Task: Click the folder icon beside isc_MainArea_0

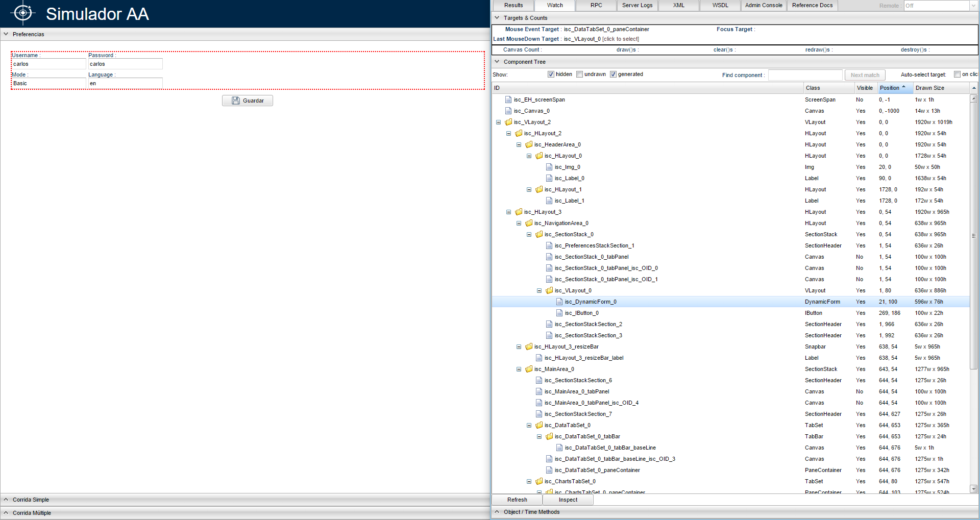Action: pyautogui.click(x=529, y=369)
